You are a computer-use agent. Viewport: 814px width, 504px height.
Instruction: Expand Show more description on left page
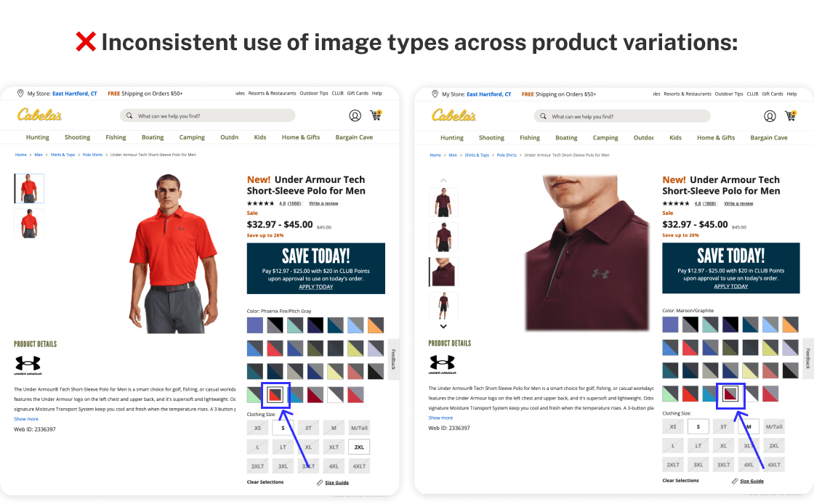[x=26, y=419]
